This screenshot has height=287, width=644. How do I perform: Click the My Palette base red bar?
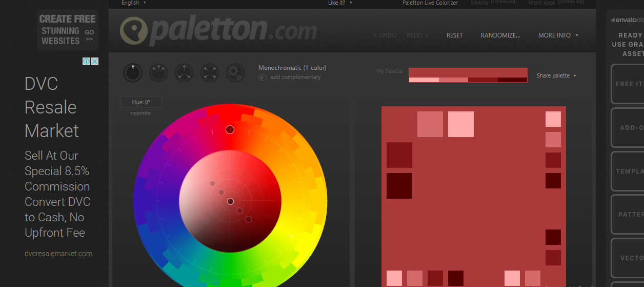click(x=468, y=72)
